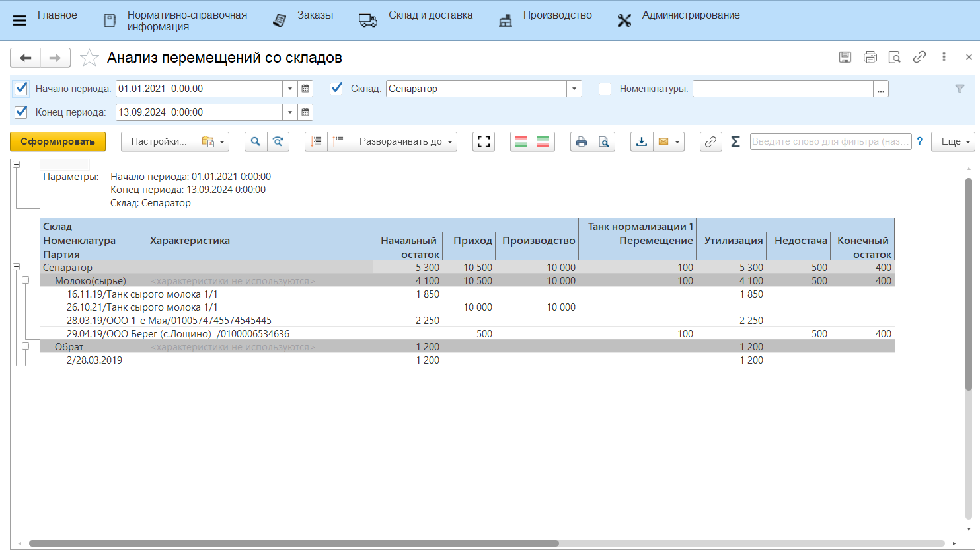Click the report filter search field

[830, 141]
